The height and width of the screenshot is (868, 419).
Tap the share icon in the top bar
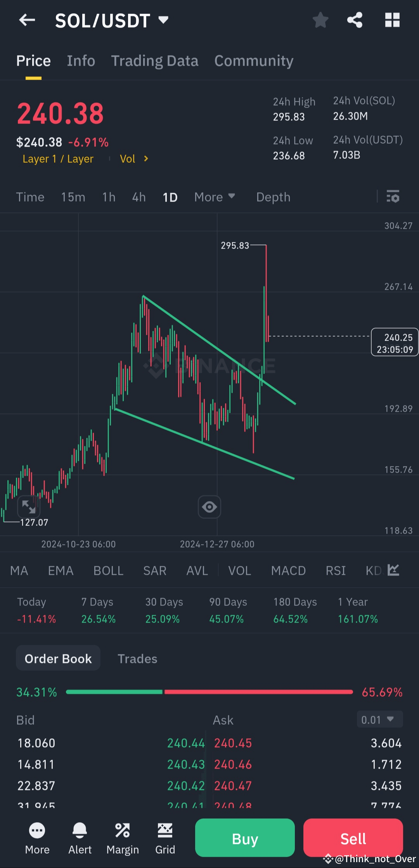(354, 20)
